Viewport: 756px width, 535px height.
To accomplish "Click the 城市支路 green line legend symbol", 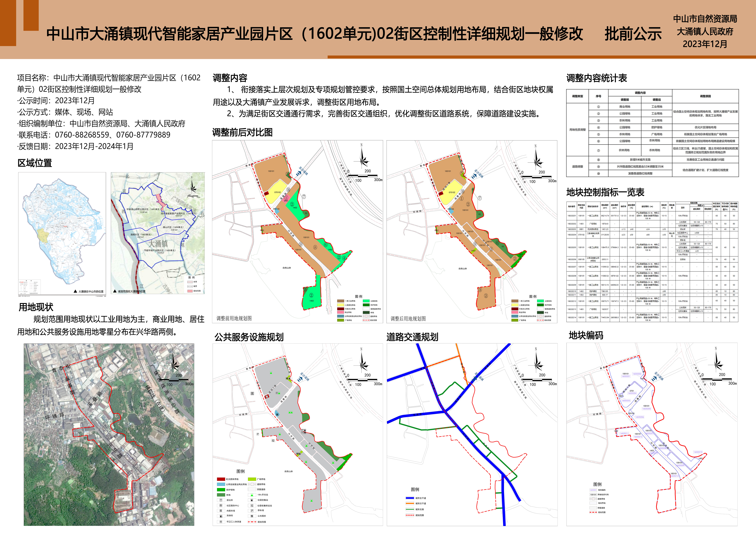I will pos(410,509).
